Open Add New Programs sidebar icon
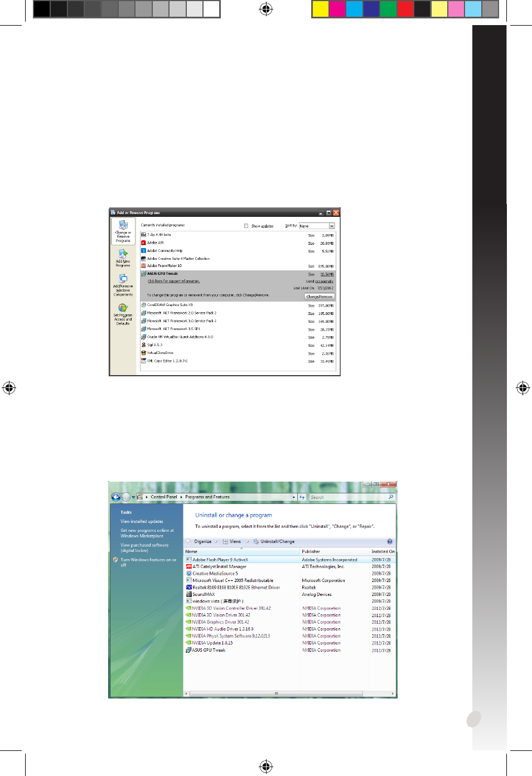This screenshot has height=776, width=532. coord(123,254)
